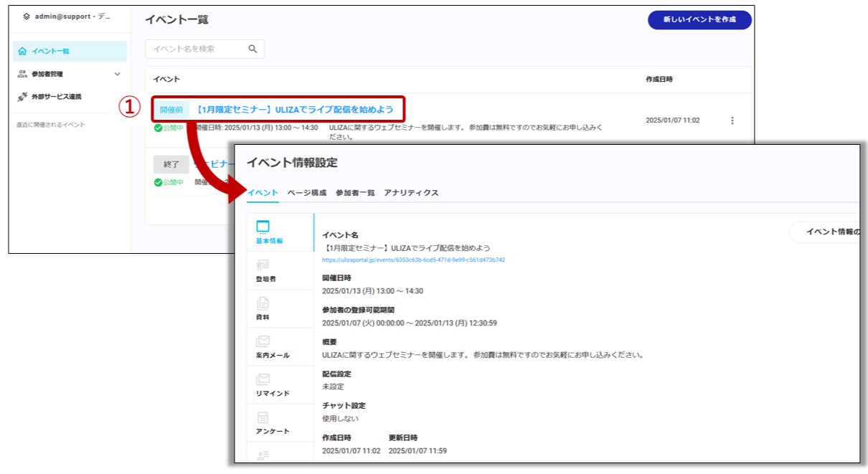Focus the イベント名を検索 search field
This screenshot has width=868, height=474.
204,49
